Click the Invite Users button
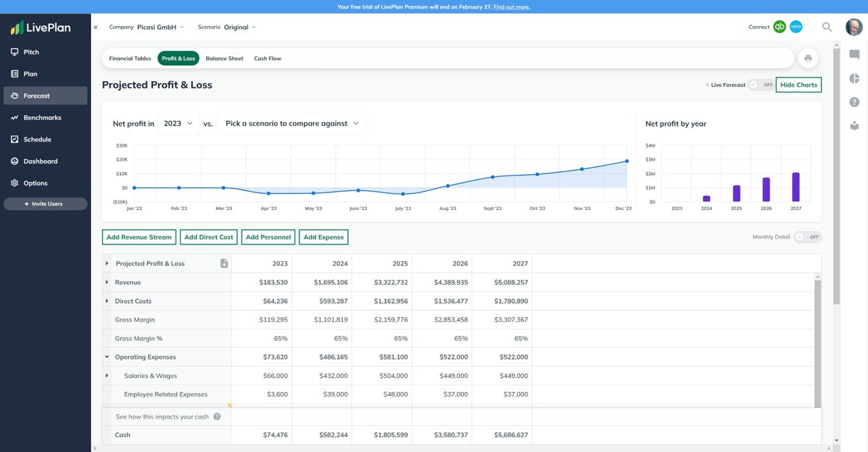 point(46,204)
